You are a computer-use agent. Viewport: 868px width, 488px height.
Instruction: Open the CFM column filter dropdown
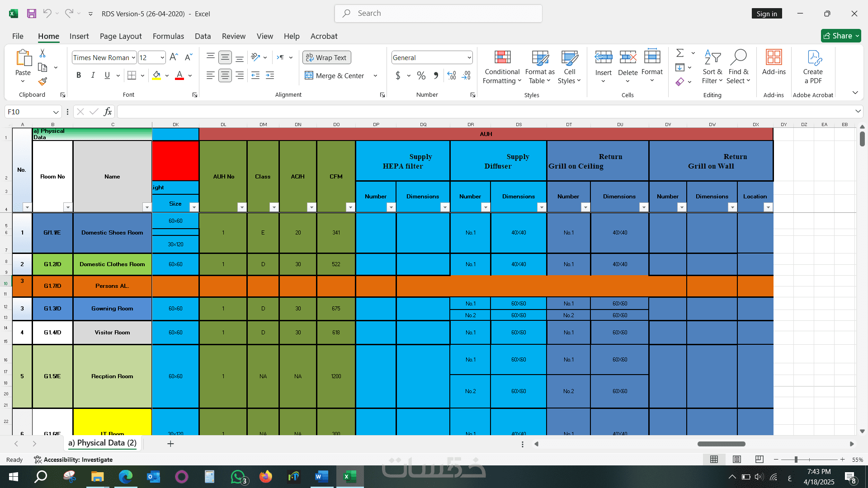coord(350,207)
